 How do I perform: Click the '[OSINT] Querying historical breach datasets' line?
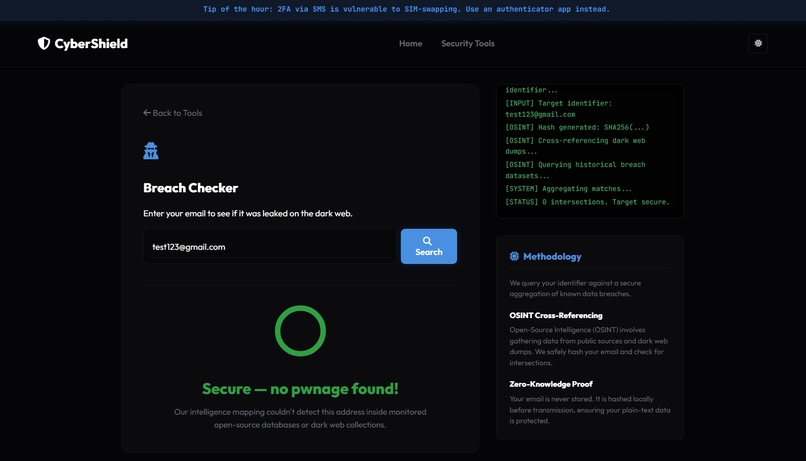(x=575, y=170)
